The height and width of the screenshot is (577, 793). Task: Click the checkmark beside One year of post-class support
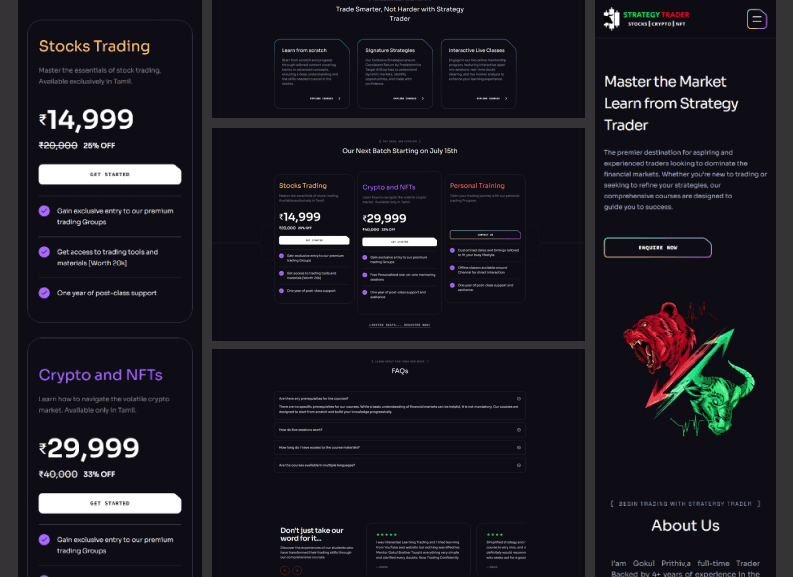pyautogui.click(x=45, y=293)
